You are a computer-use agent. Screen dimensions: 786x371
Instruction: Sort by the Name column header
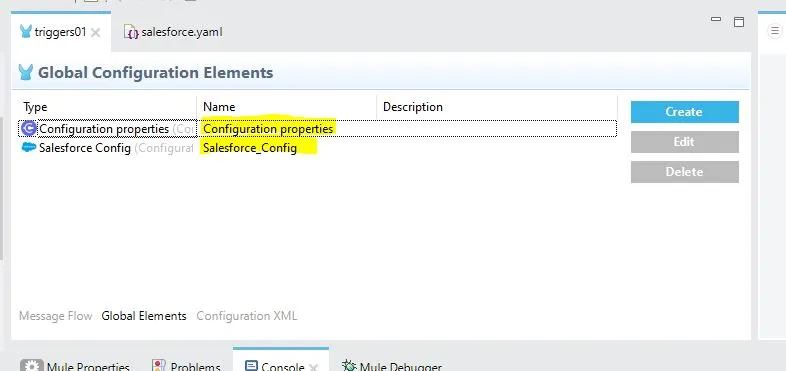coord(219,107)
